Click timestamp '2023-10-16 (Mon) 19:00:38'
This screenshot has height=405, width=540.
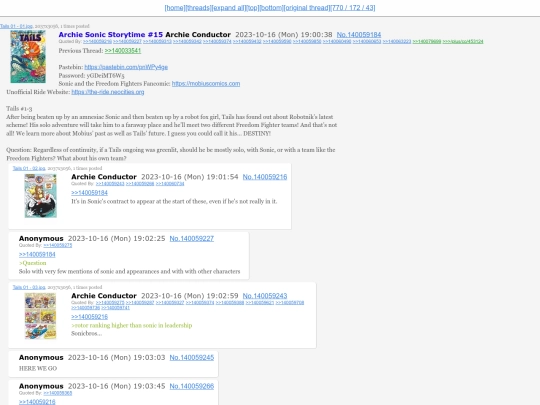click(x=284, y=35)
